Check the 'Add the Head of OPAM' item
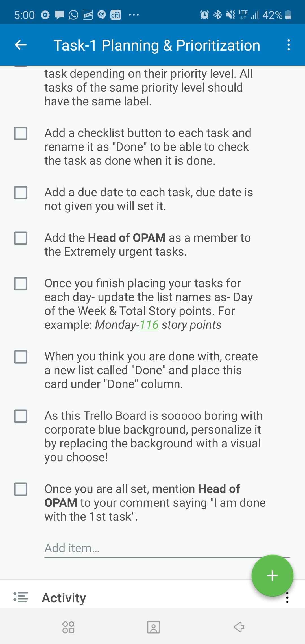Viewport: 305px width, 644px height. (21, 238)
